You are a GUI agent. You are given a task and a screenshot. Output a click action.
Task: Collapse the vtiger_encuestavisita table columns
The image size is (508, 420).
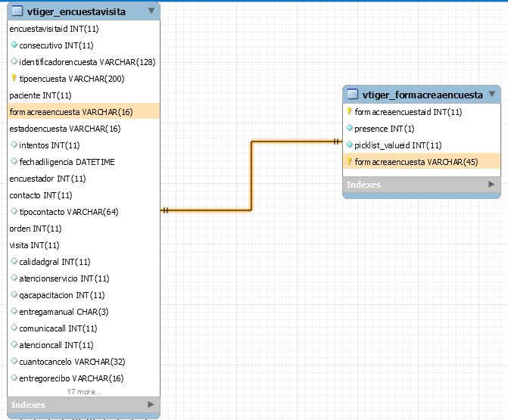pos(151,11)
